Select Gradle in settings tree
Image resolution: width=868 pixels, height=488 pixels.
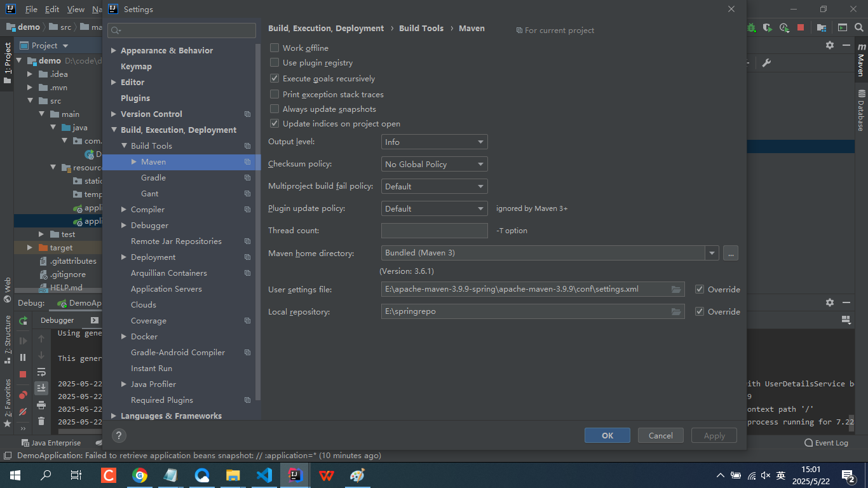tap(153, 177)
